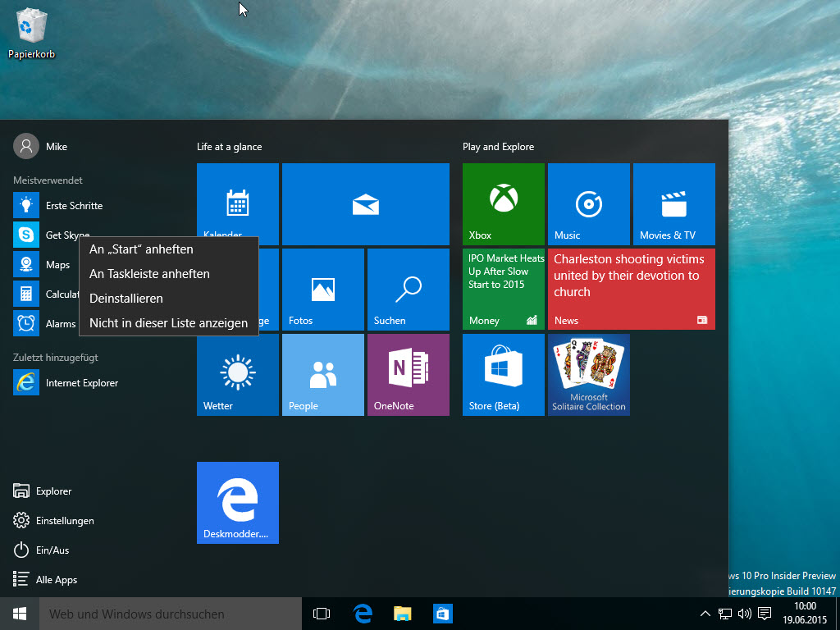The width and height of the screenshot is (840, 630).
Task: Open Explorer from Start menu
Action: click(43, 491)
